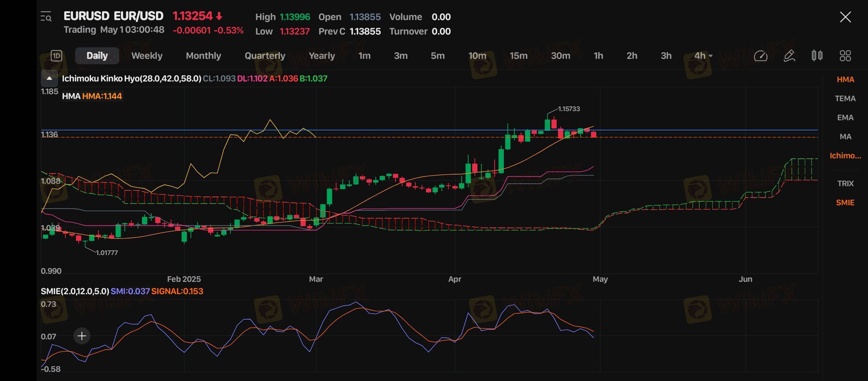
Task: Collapse the Ichimoku indicator legend arrow
Action: (x=49, y=78)
